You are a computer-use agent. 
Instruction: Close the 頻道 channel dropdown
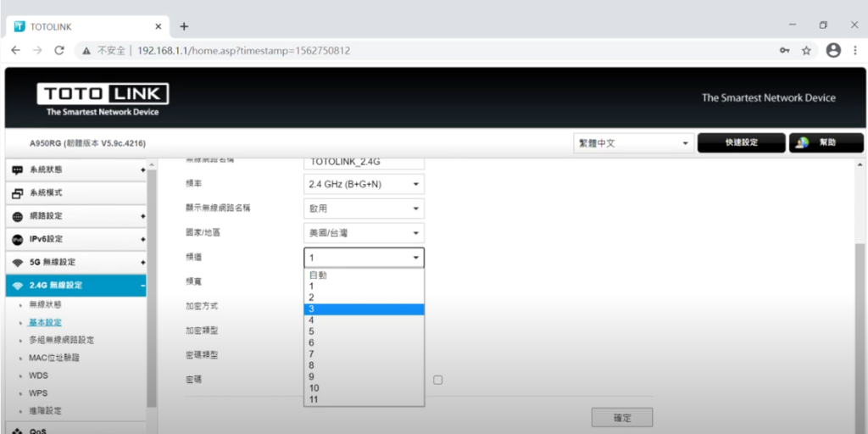coord(364,258)
